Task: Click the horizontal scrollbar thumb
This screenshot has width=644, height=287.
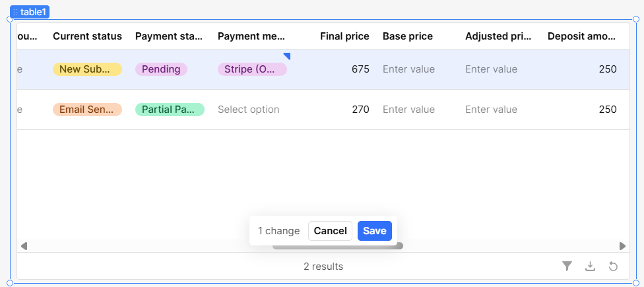Action: (x=338, y=246)
